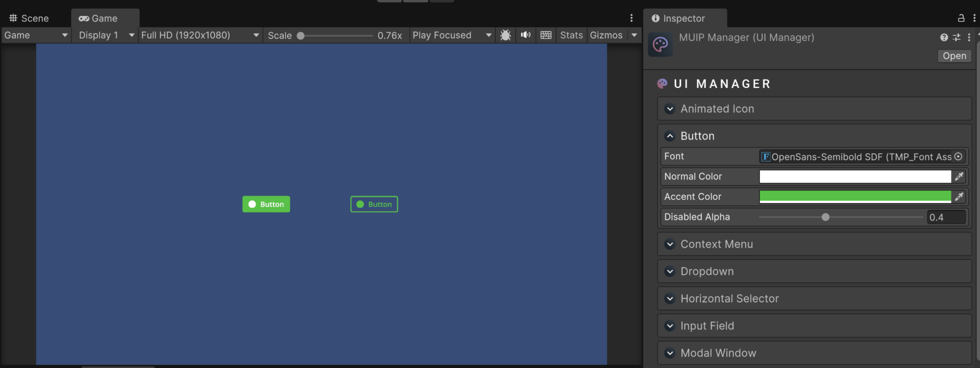Click the 0.76x scale value
The image size is (980, 368).
(389, 36)
